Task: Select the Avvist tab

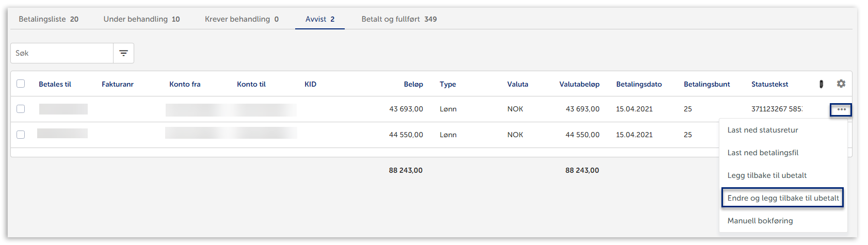Action: [x=319, y=19]
